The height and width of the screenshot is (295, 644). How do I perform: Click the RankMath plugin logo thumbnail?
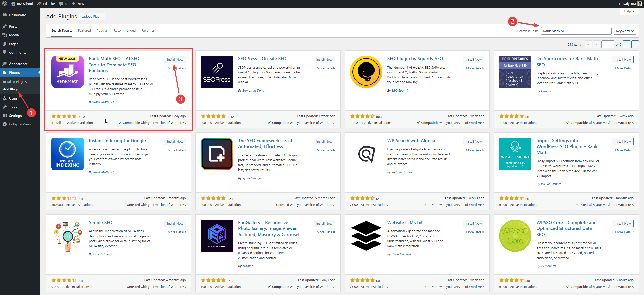[x=68, y=72]
